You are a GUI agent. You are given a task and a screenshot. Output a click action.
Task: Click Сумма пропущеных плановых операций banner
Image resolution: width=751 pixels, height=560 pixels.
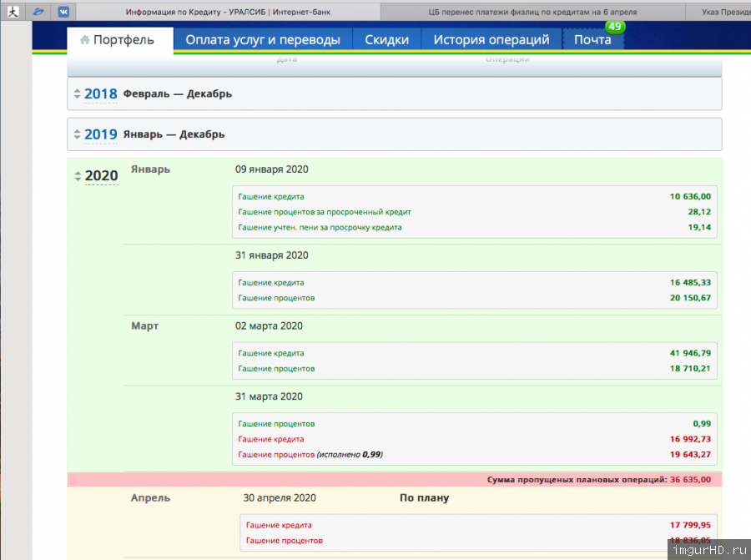[394, 480]
